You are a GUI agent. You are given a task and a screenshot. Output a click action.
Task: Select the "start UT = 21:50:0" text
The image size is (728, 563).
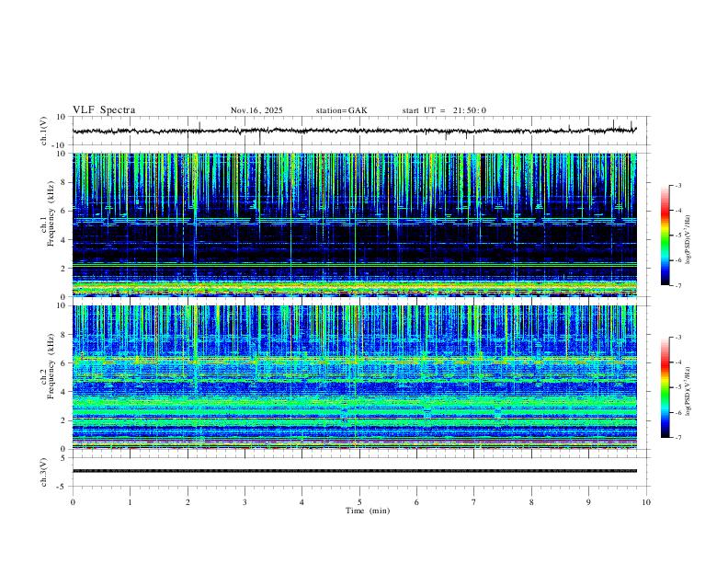[x=444, y=110]
